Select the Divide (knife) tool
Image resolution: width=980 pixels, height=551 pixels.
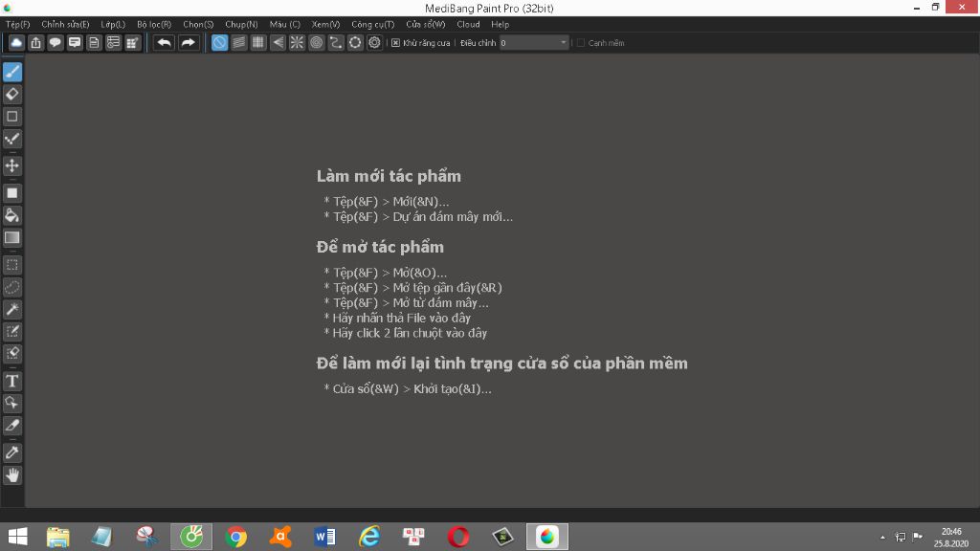pos(11,426)
